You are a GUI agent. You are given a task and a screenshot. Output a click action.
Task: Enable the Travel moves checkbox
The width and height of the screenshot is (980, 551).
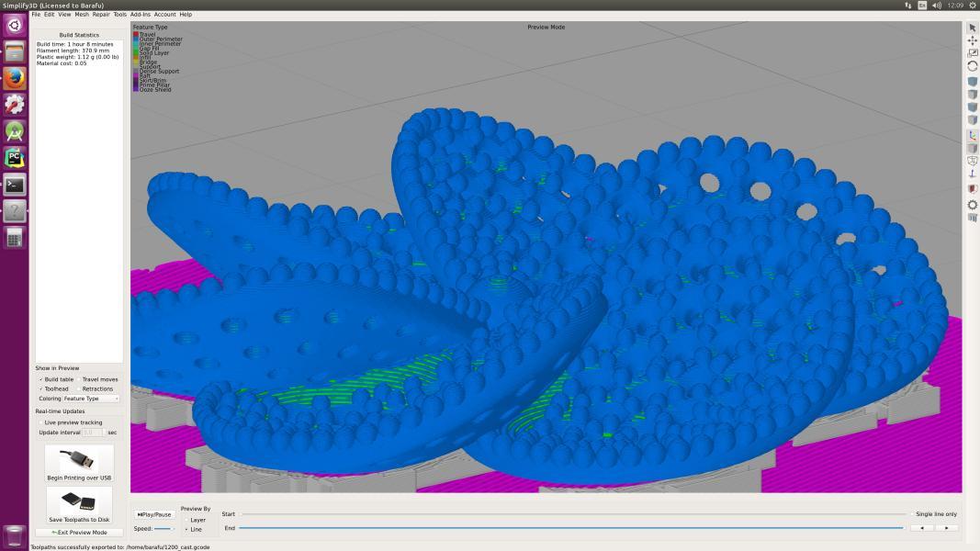point(79,378)
